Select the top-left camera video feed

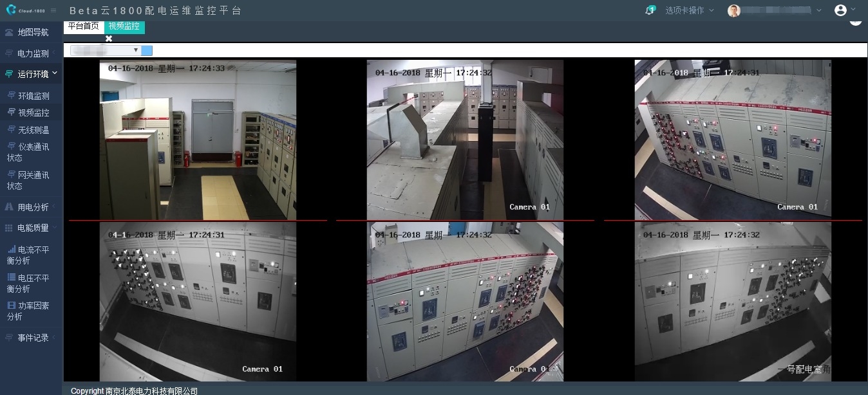[x=198, y=140]
